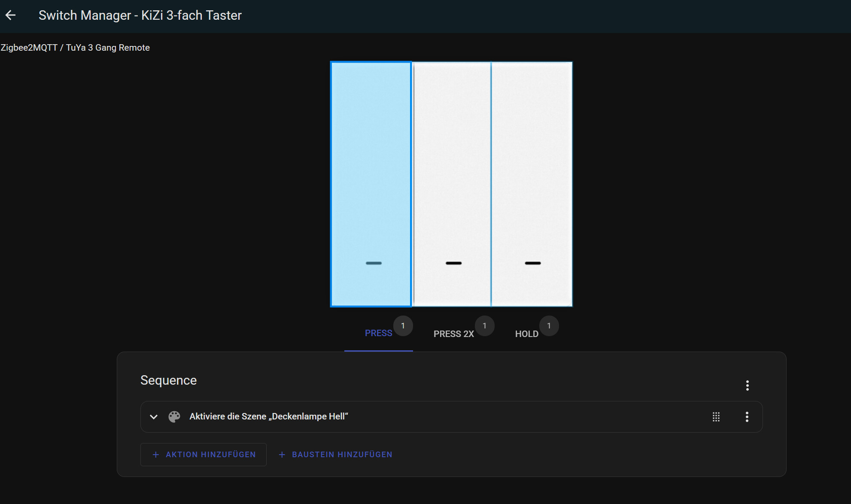Click the Zigbee2MQTT / TuYa 3 Gang Remote text
The width and height of the screenshot is (851, 504).
tap(75, 48)
